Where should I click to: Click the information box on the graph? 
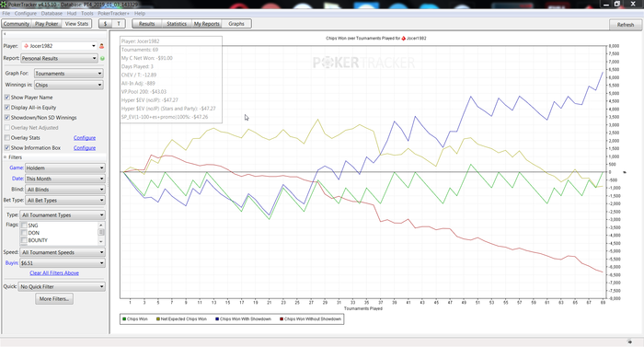click(171, 79)
